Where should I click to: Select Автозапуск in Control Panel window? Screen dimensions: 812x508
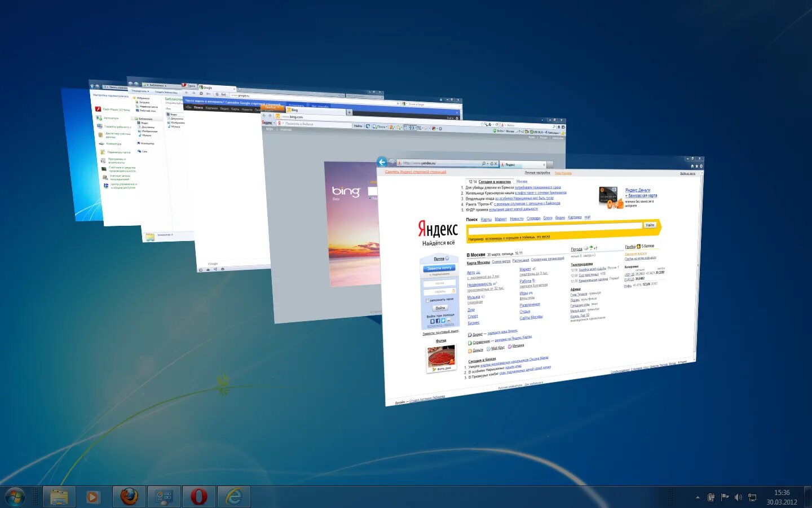click(108, 118)
